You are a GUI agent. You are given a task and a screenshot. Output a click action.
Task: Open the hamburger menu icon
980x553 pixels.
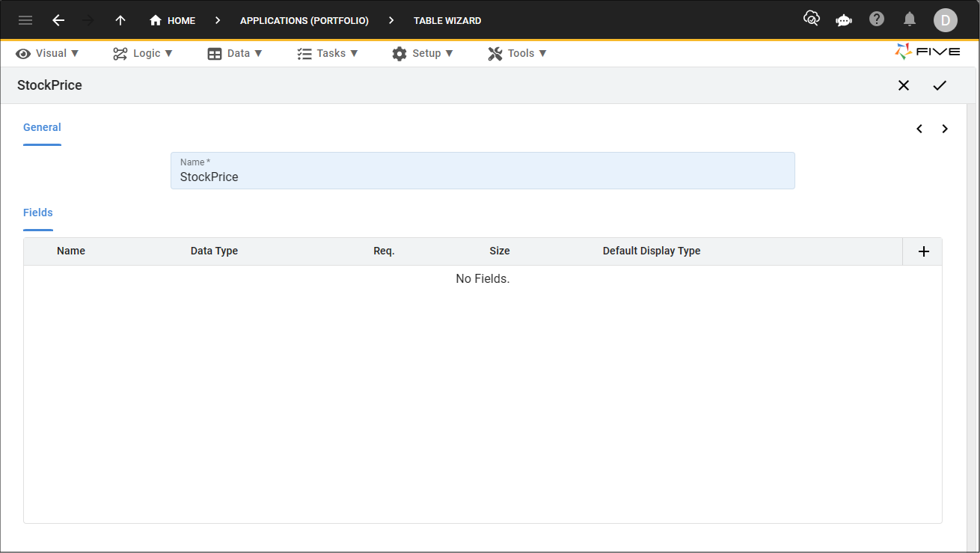coord(25,20)
